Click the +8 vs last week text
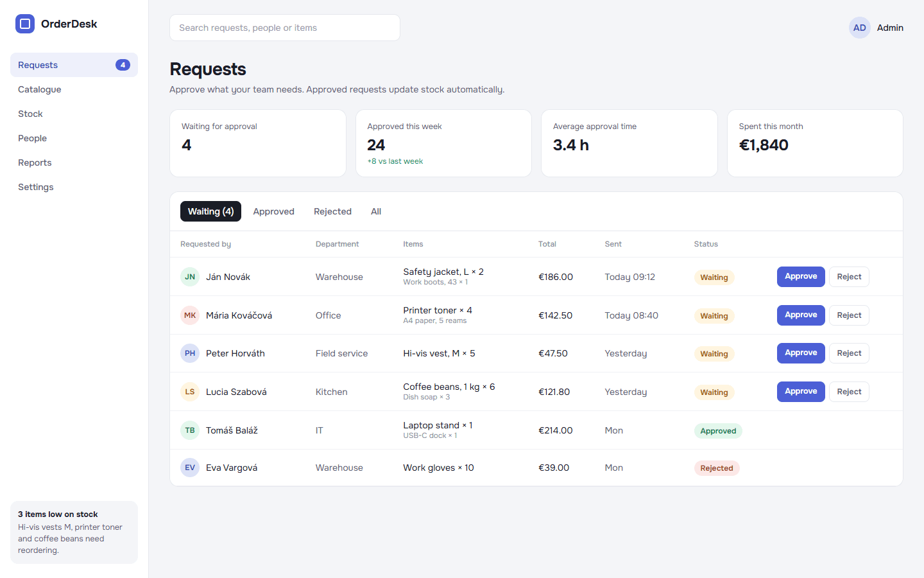 point(395,161)
